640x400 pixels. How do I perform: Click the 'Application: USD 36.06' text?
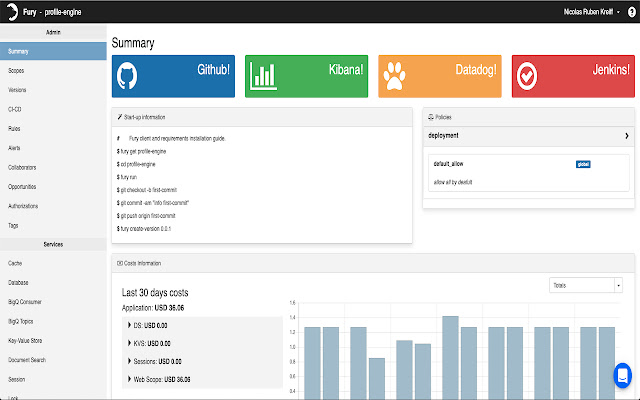(153, 308)
